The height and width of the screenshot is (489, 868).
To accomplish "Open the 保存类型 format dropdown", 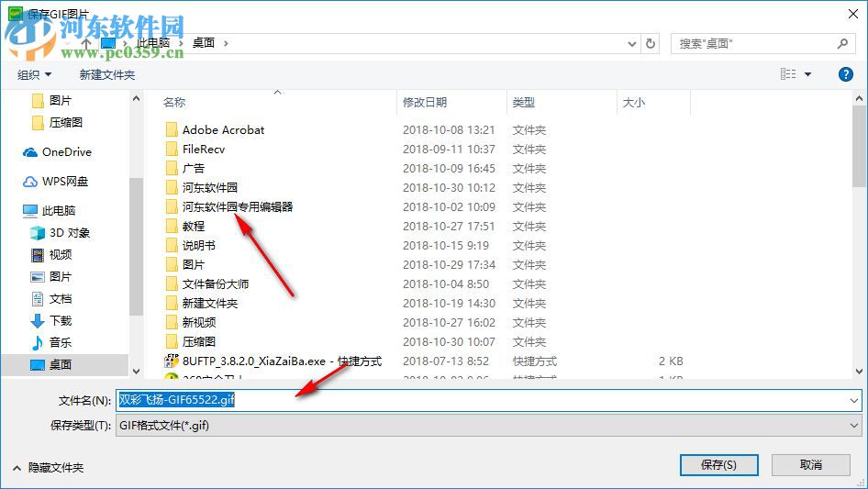I will pyautogui.click(x=853, y=426).
